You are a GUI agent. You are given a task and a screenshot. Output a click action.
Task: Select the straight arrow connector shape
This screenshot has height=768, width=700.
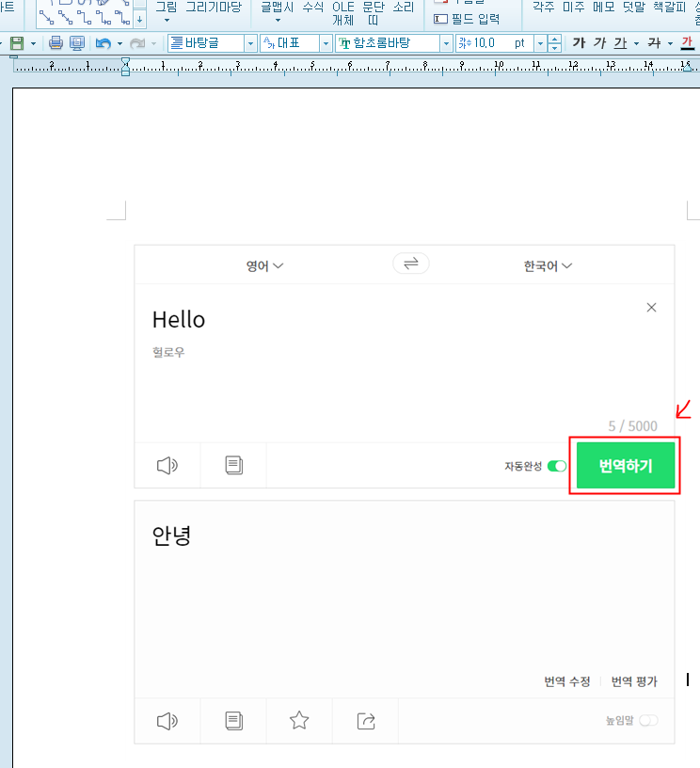46,18
